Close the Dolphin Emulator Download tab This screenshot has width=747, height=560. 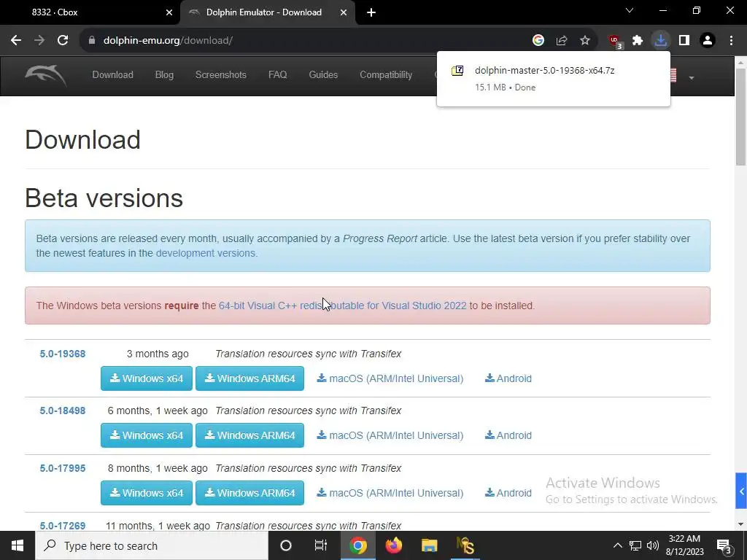[x=344, y=12]
